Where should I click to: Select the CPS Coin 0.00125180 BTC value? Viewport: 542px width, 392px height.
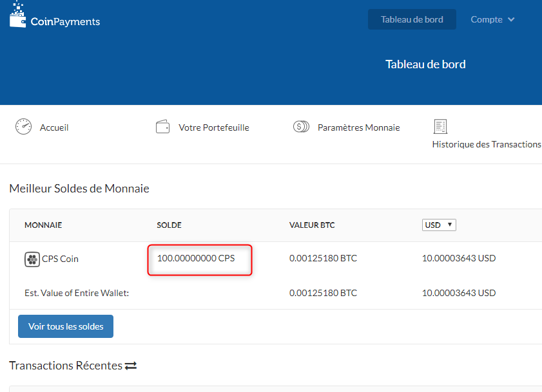323,258
